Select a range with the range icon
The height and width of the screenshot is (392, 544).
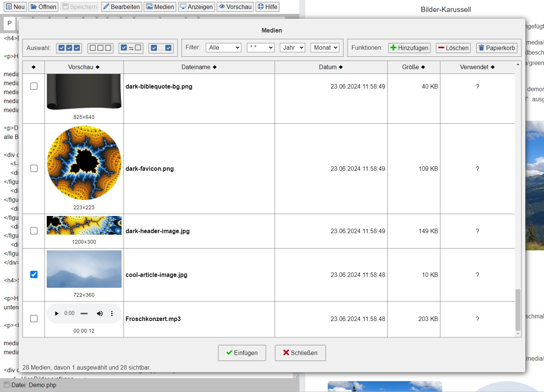click(161, 48)
